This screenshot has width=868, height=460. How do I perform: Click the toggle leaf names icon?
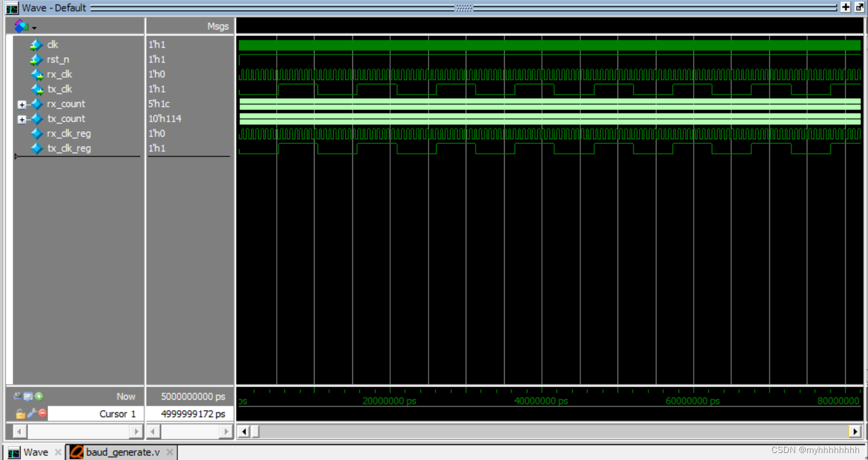[17, 396]
